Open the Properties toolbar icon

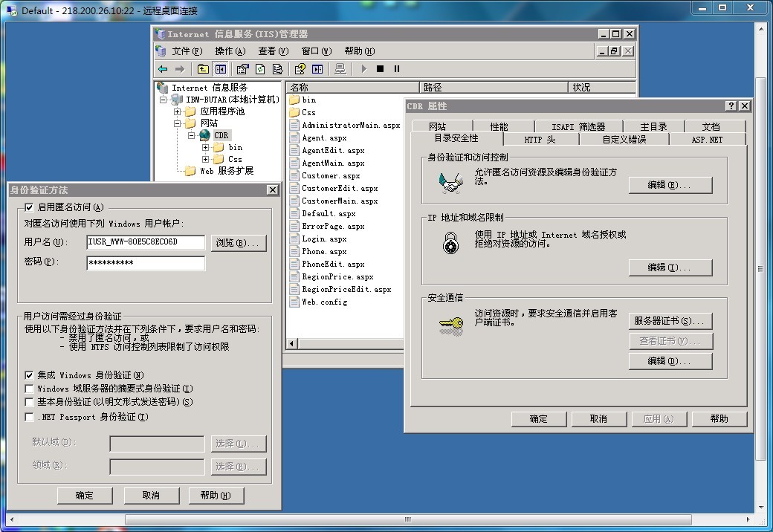point(242,69)
